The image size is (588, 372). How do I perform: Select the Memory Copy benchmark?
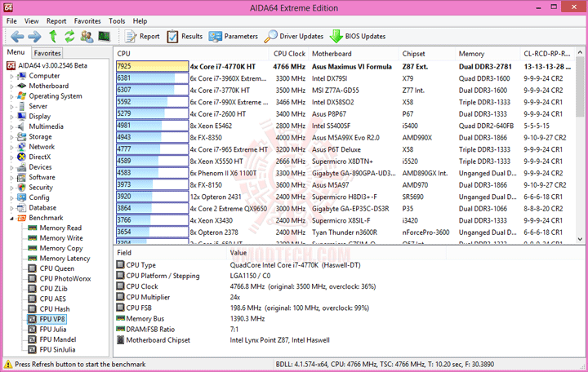click(x=61, y=248)
